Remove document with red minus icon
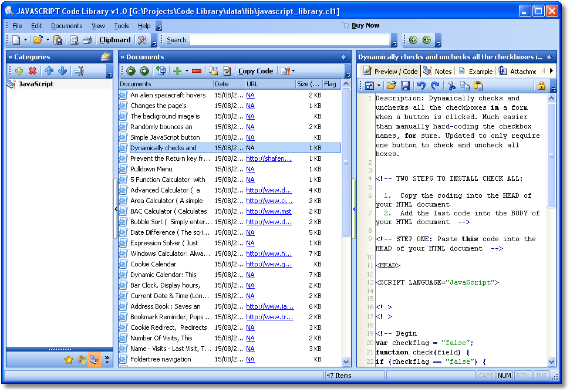570x392 pixels. pyautogui.click(x=197, y=71)
